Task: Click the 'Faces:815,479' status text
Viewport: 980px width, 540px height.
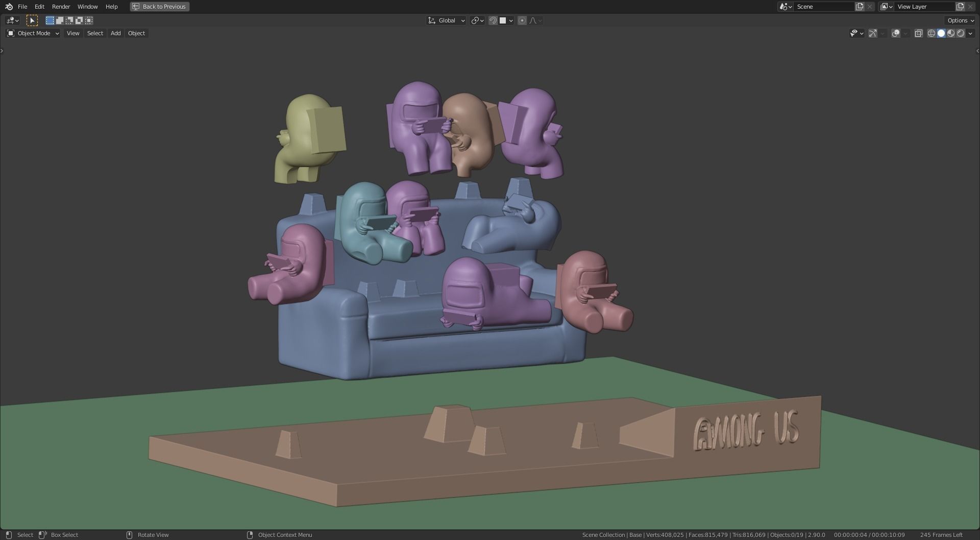Action: (708, 535)
